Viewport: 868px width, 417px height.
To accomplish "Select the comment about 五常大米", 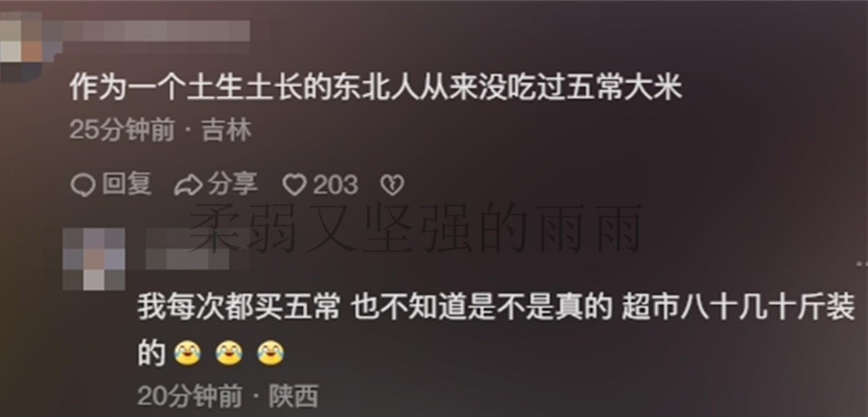I will [376, 89].
